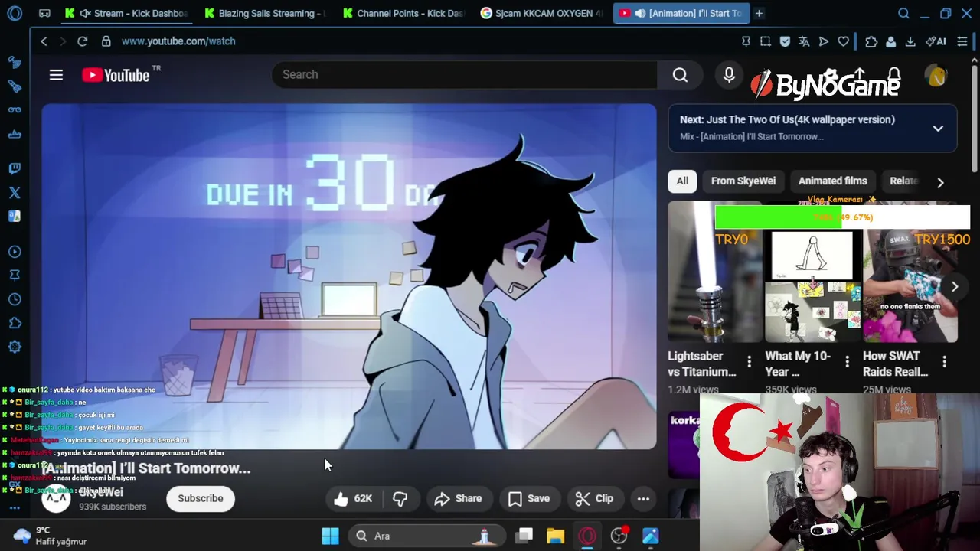980x551 pixels.
Task: Open File Explorer from the taskbar
Action: 556,536
